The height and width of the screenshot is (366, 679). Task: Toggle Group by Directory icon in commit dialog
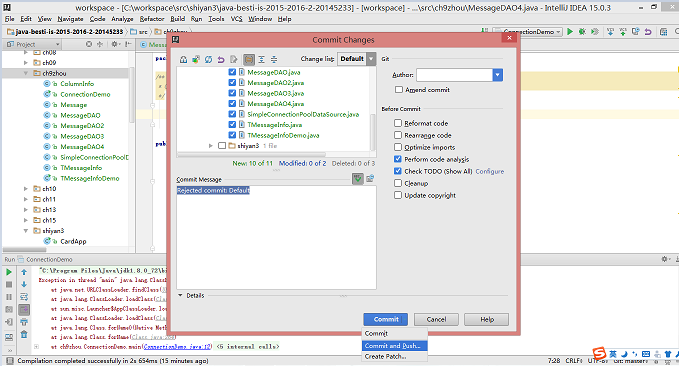tap(249, 59)
